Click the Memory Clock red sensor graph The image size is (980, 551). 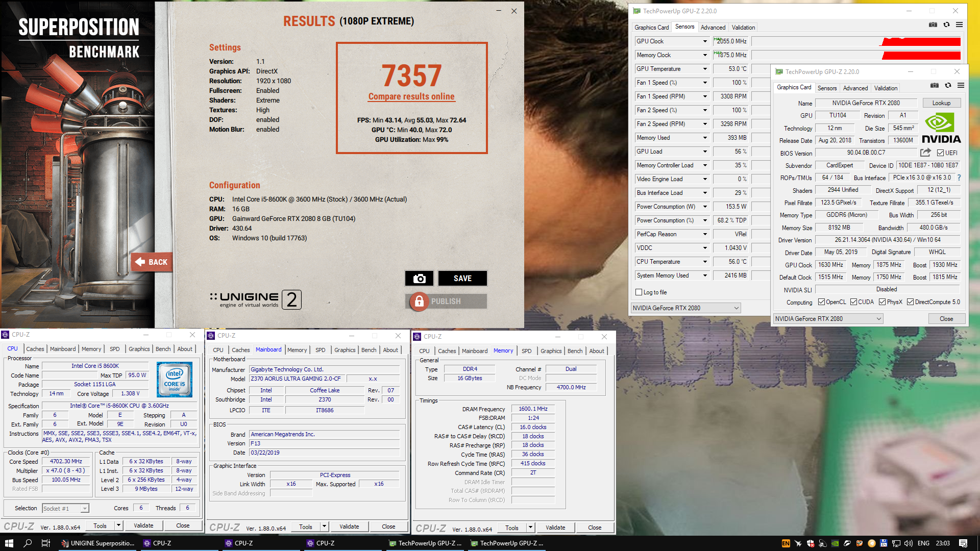click(856, 55)
